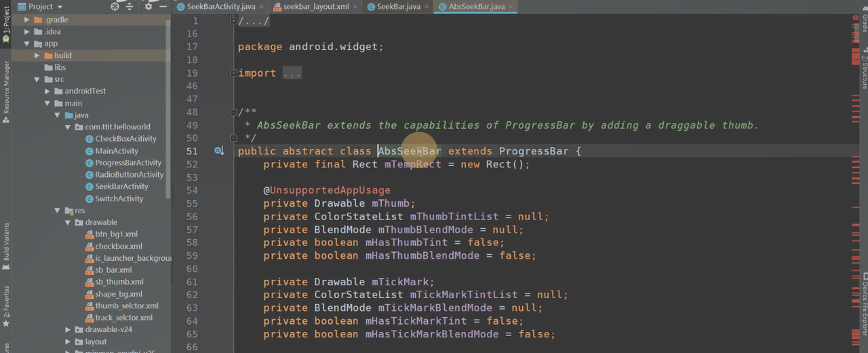The width and height of the screenshot is (868, 353).
Task: Close the seekbar_layout.xml tab
Action: point(355,7)
